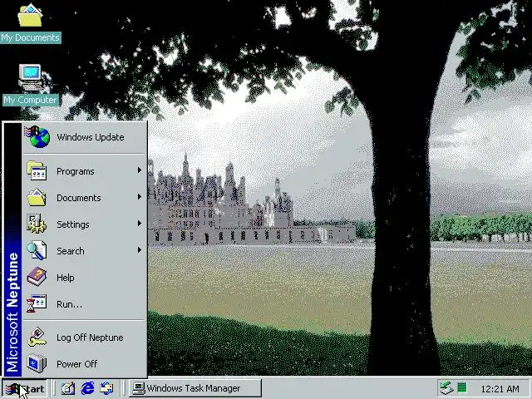Open Help from the Start menu
Screen dimensions: 532x399
tap(84, 277)
